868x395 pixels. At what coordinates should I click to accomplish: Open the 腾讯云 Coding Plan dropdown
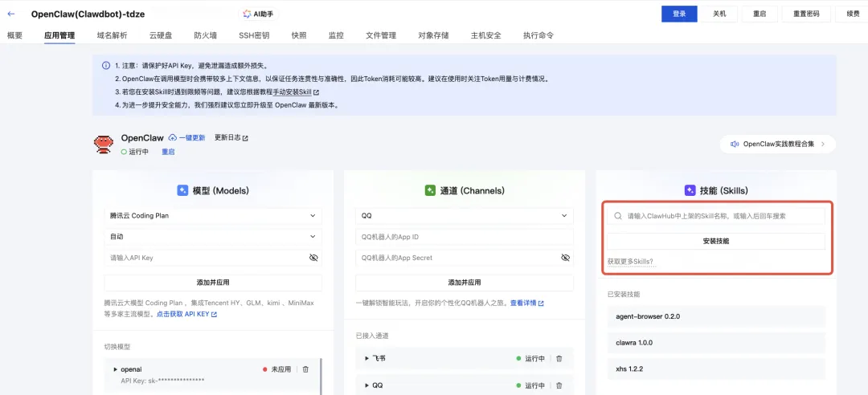[213, 216]
